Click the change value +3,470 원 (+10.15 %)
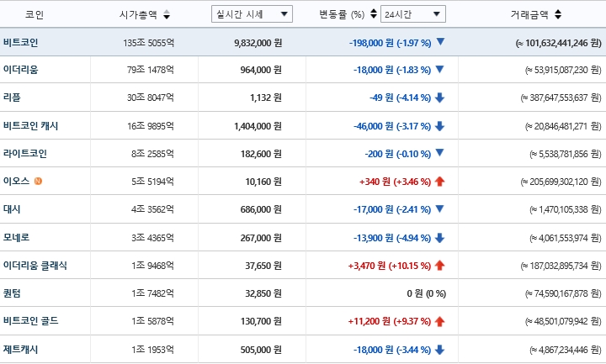This screenshot has width=606, height=364. coord(390,266)
